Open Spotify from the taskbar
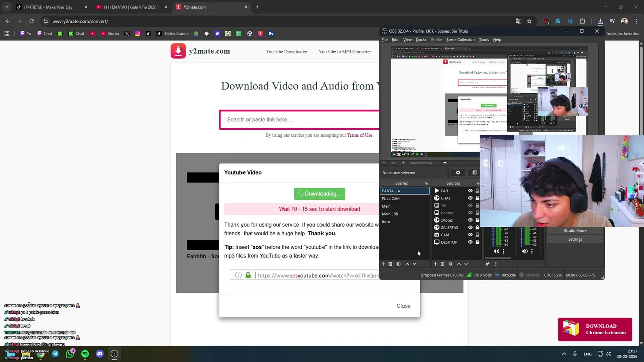 [x=85, y=354]
